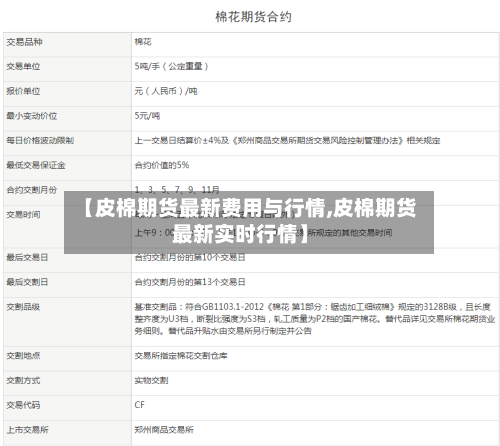Click the value 合约交割月份的第10个交易日
The height and width of the screenshot is (446, 500).
(190, 257)
